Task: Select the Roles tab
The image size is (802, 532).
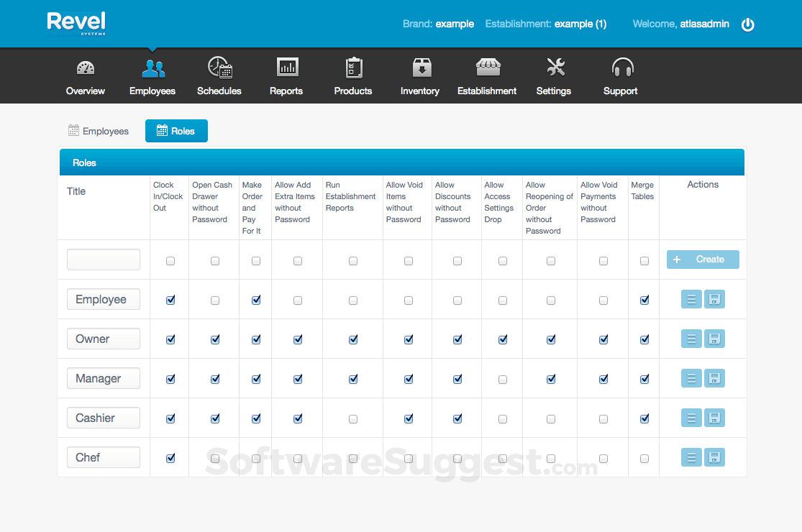Action: coord(176,131)
